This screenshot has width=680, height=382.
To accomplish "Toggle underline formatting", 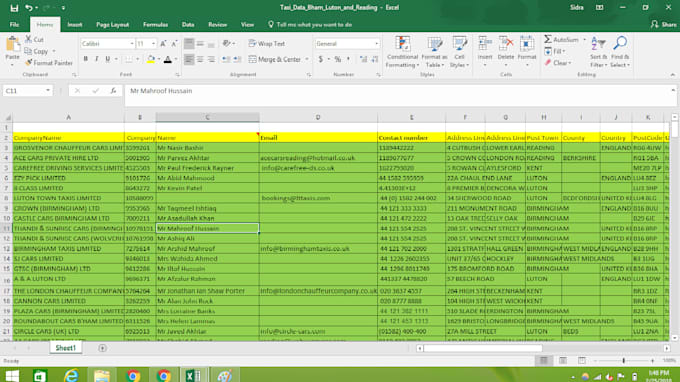I will click(108, 59).
